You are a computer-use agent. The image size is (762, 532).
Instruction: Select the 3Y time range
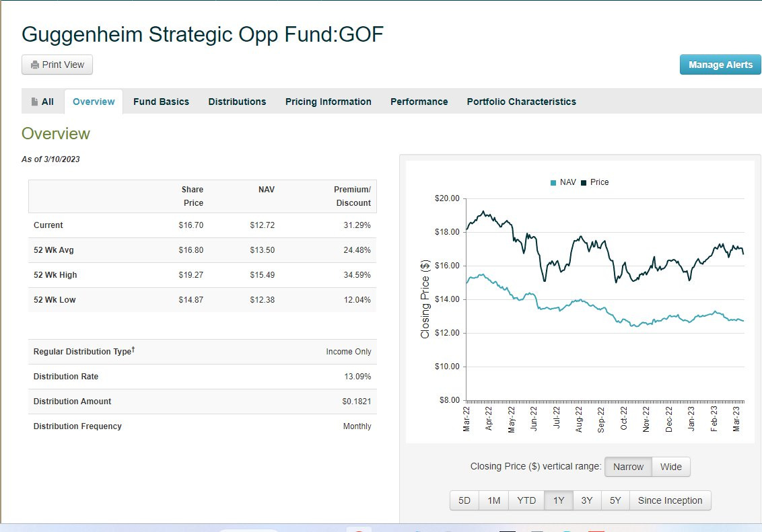point(586,500)
